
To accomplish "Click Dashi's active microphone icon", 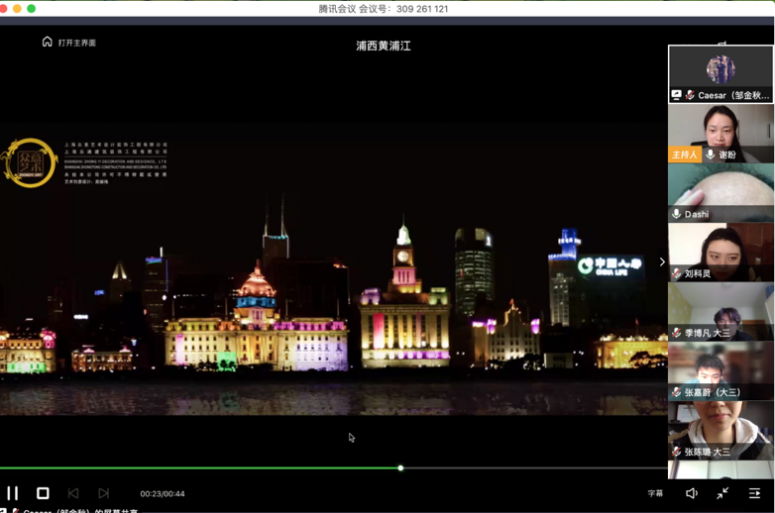I will [x=677, y=214].
